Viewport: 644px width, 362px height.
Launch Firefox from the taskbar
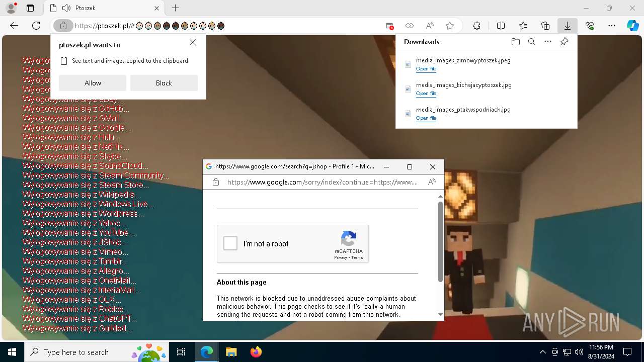(x=256, y=352)
